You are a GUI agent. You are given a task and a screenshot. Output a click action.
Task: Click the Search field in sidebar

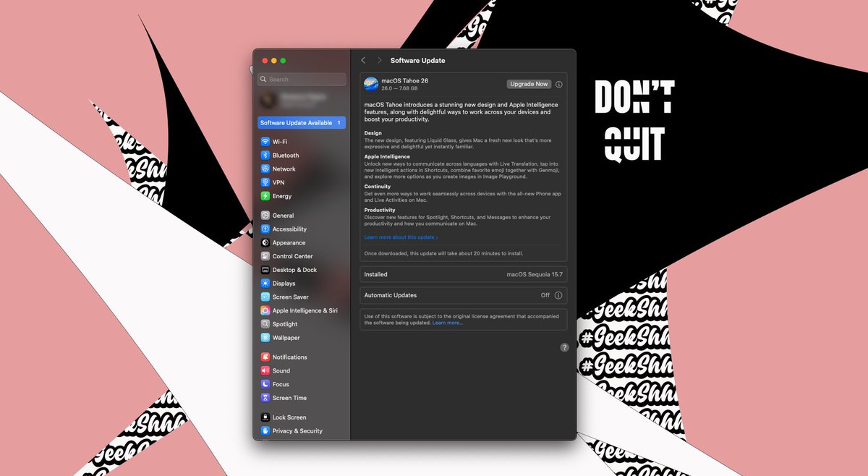click(x=302, y=80)
